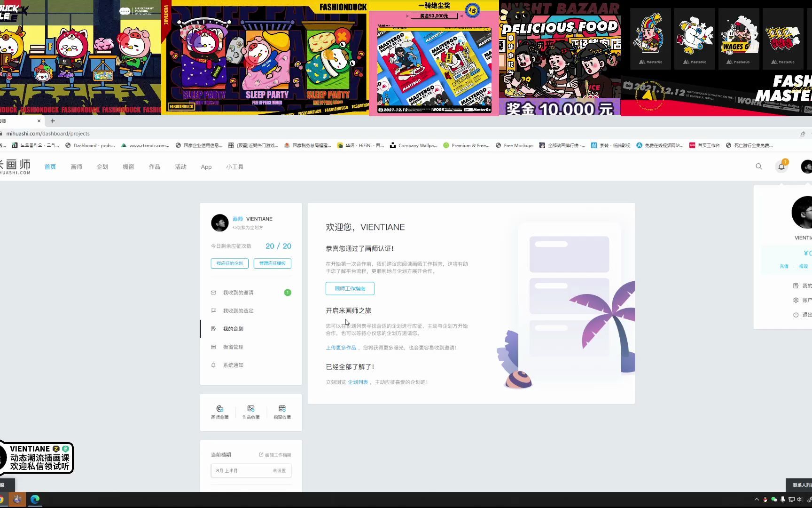Follow the 上传更多作品 link

341,348
